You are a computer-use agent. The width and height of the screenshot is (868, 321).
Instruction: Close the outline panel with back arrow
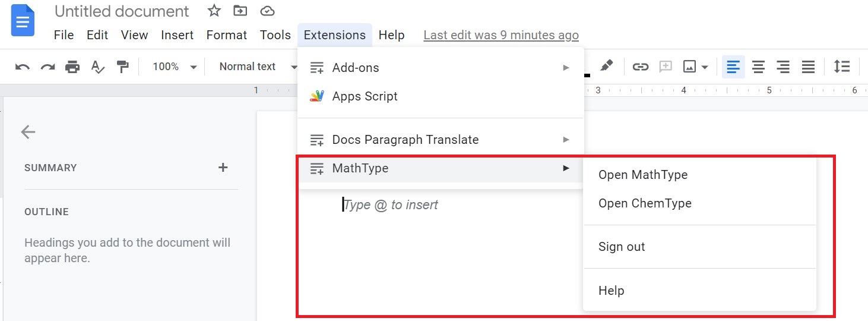pyautogui.click(x=28, y=132)
